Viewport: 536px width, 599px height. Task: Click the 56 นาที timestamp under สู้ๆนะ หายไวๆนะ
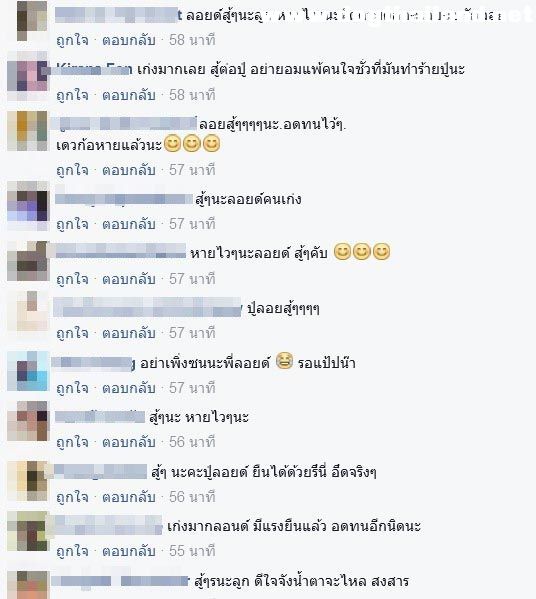192,442
